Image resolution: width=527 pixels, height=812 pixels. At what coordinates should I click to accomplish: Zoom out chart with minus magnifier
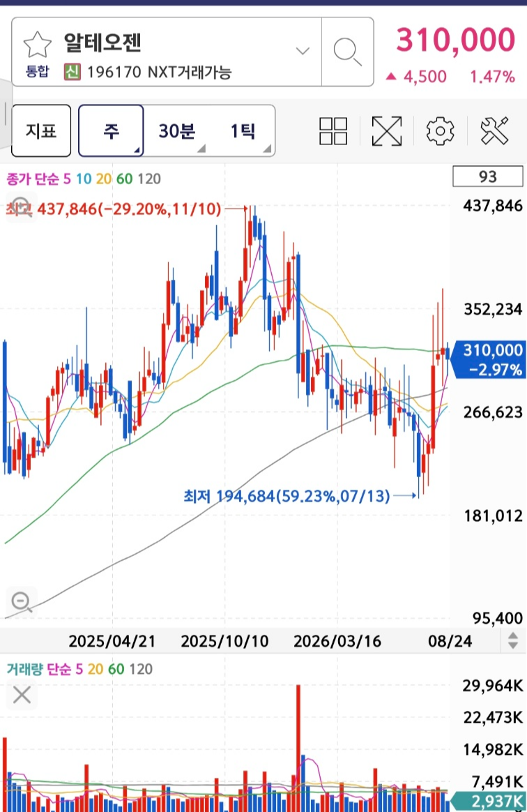[21, 601]
